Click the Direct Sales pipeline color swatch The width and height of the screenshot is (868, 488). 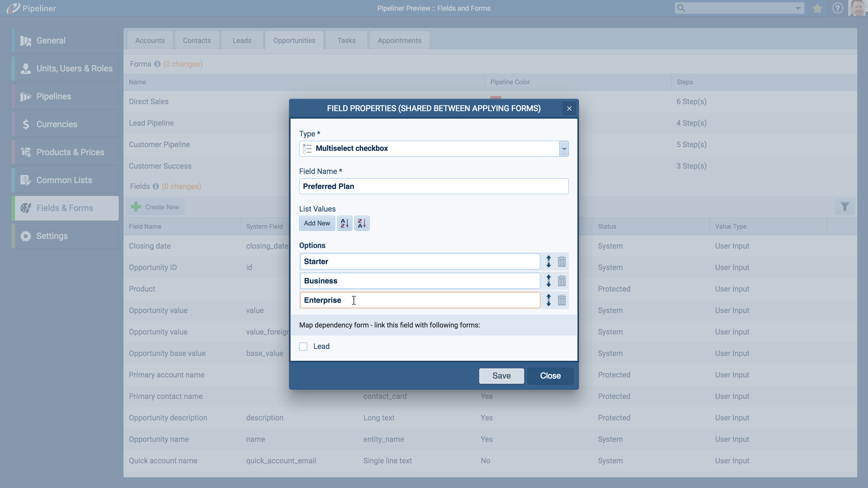tap(495, 98)
